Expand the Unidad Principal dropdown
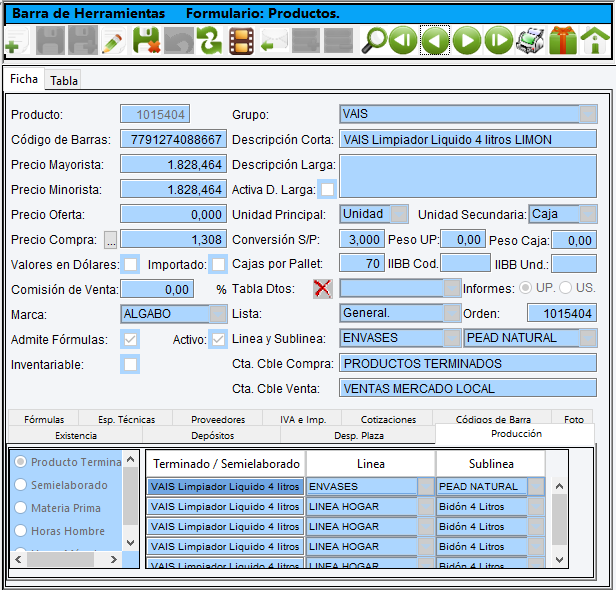 click(x=398, y=214)
